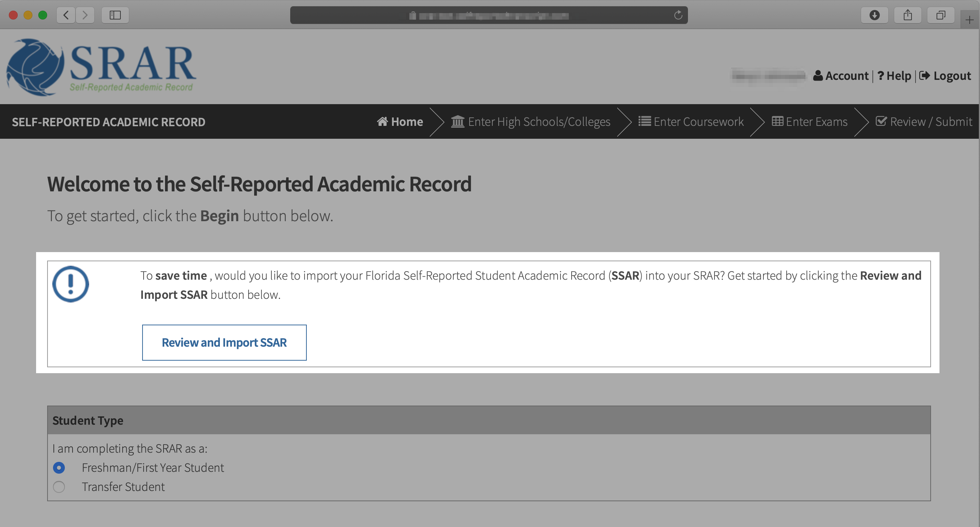Go to the Home step
980x527 pixels.
(400, 122)
